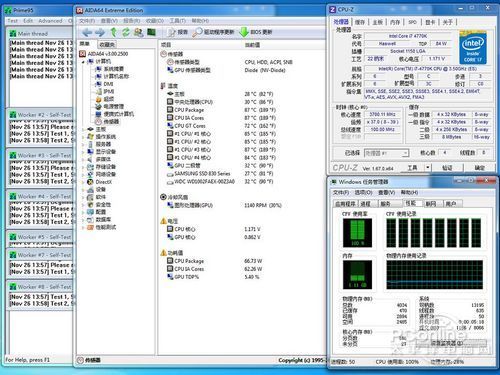Click CPU-Z 验证 validate button
This screenshot has width=500, height=375.
[x=447, y=167]
